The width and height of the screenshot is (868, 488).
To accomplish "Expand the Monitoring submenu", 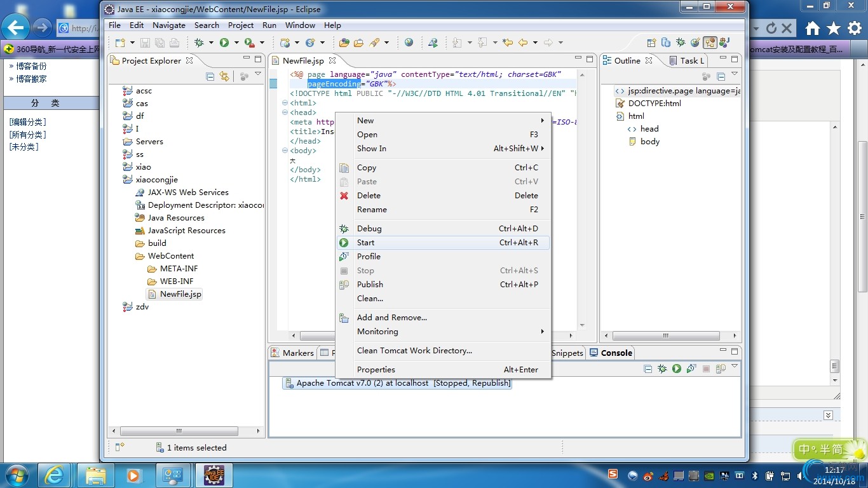I will [x=444, y=332].
